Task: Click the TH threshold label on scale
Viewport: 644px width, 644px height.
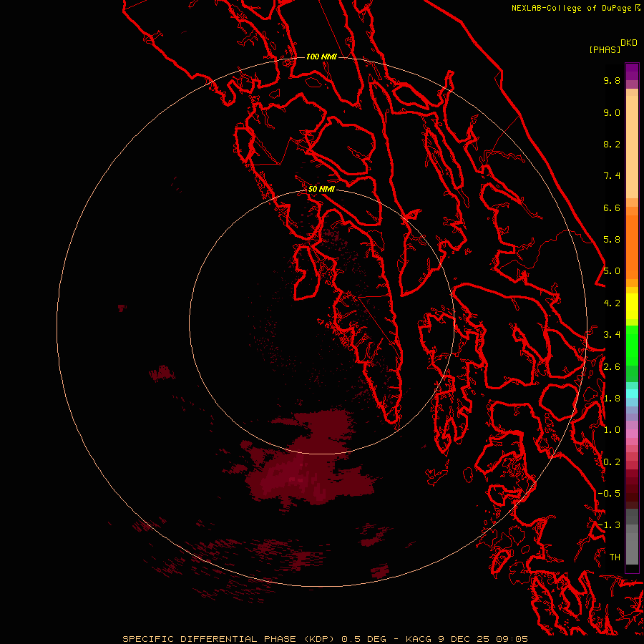Action: click(615, 557)
